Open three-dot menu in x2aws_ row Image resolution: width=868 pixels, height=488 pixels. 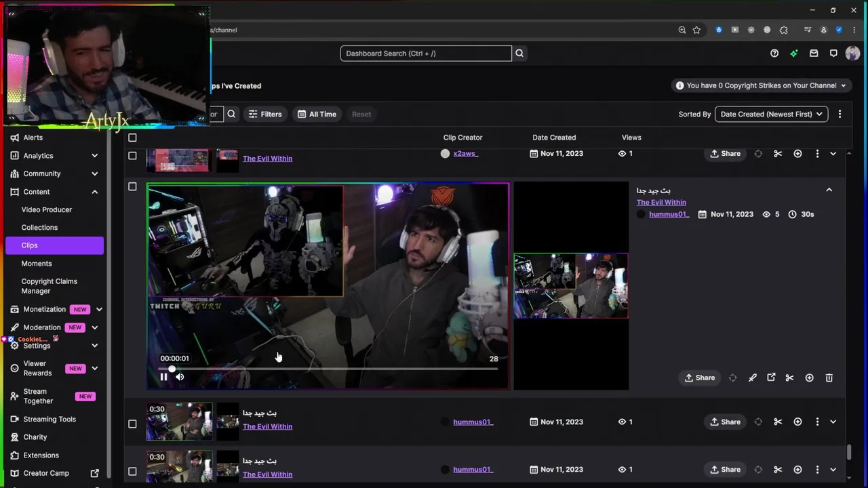click(x=817, y=154)
